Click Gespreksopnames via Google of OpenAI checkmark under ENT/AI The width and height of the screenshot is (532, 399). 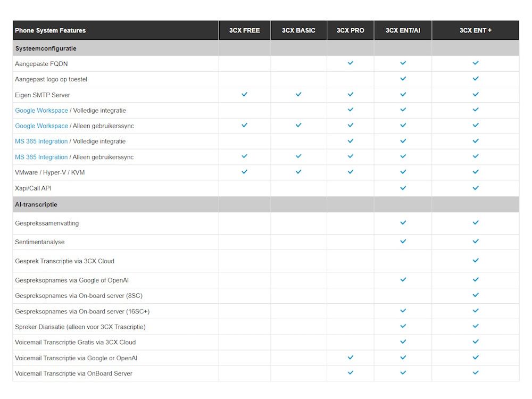pos(403,280)
